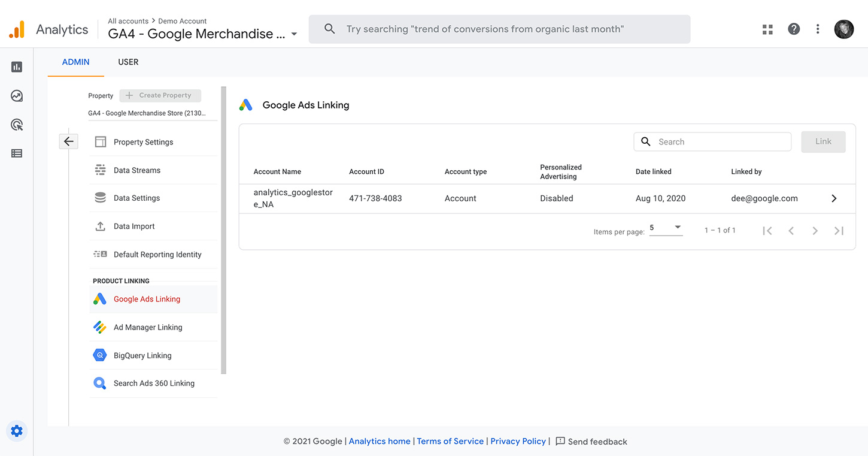Click the user profile avatar
The image size is (868, 456).
pyautogui.click(x=844, y=29)
